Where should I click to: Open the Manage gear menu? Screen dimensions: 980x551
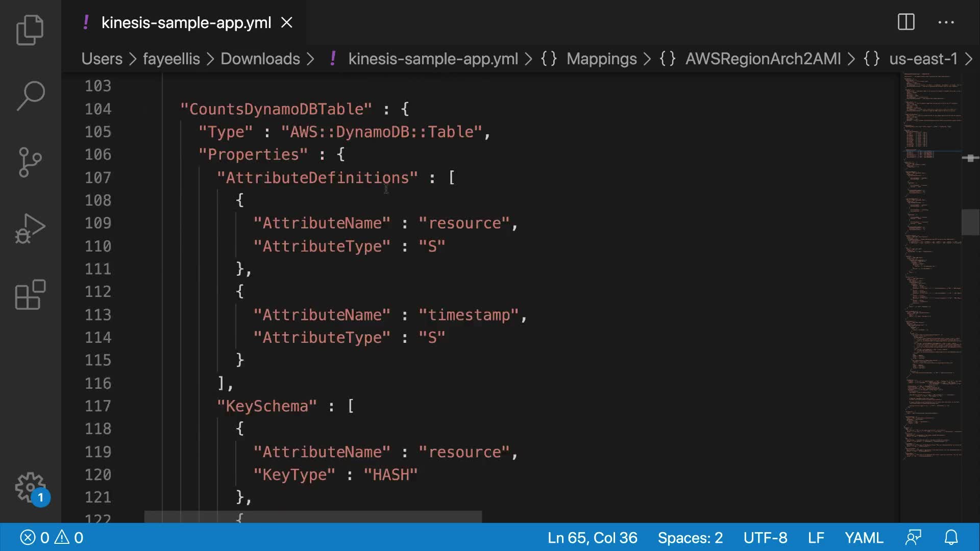click(30, 487)
